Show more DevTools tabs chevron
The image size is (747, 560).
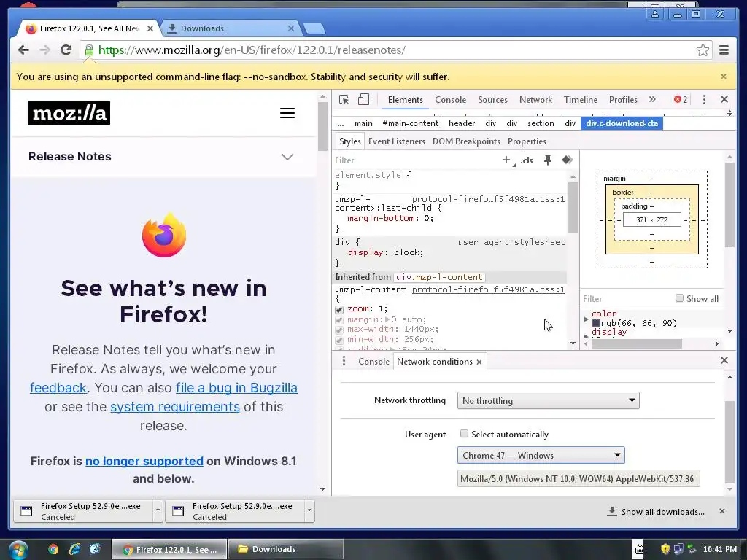(652, 99)
